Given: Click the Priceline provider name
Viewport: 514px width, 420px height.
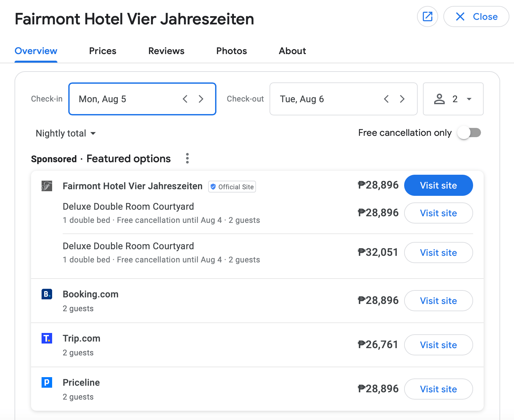Looking at the screenshot, I should click(x=81, y=382).
